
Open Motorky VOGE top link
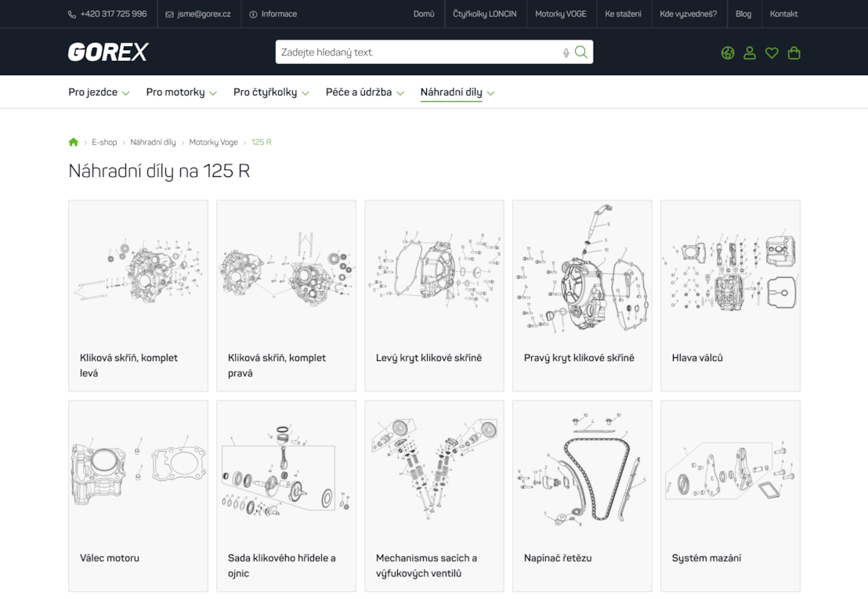point(561,14)
